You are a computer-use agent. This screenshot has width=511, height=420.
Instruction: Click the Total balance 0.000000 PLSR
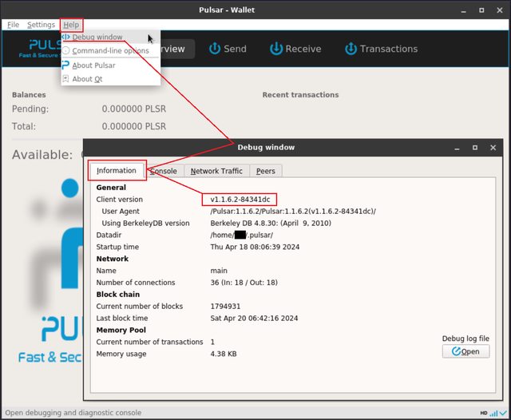134,126
